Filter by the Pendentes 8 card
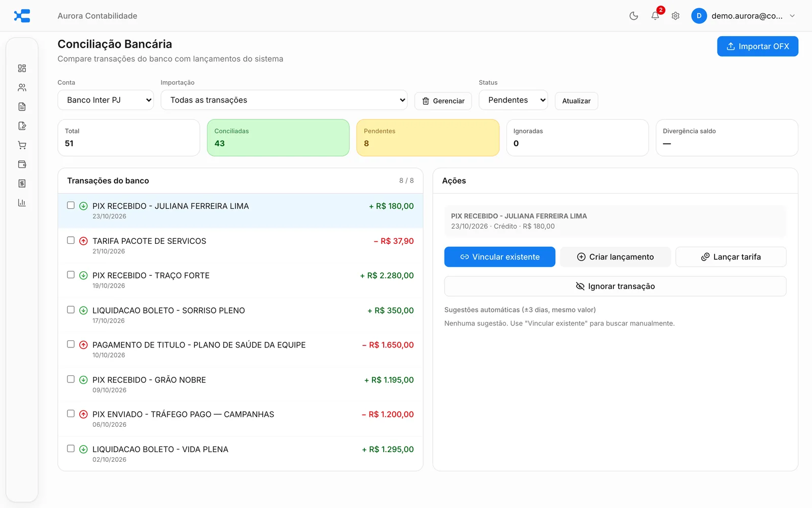This screenshot has height=508, width=812. (x=428, y=138)
